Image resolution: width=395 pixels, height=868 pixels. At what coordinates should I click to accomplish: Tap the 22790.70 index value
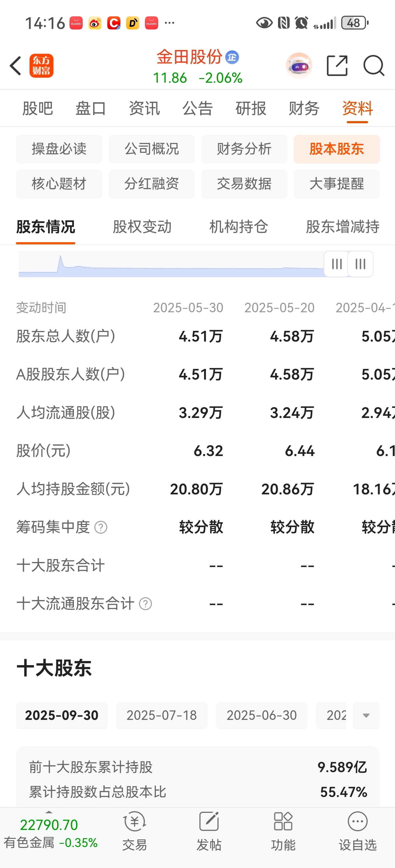point(49,825)
